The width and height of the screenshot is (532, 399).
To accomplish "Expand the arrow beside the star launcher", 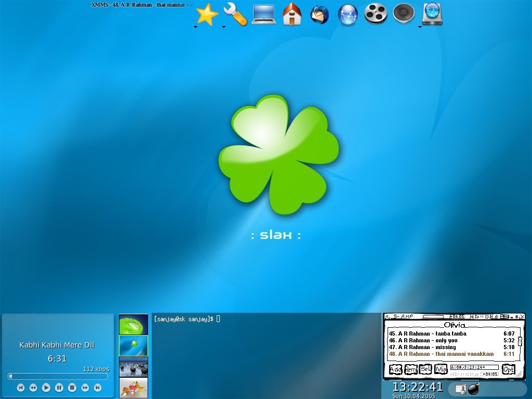I will [x=195, y=27].
